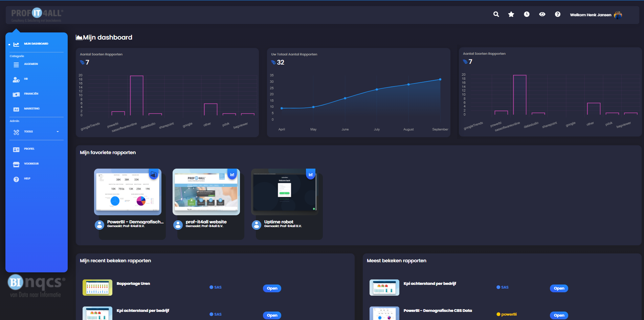Open favorites via the star icon
Image resolution: width=644 pixels, height=320 pixels.
(511, 14)
